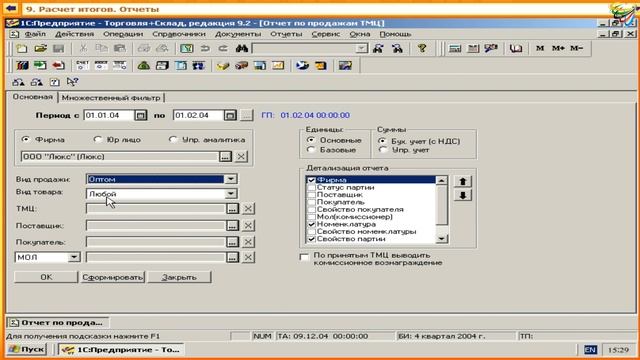
Task: Select Базовые units radio button
Action: tap(311, 150)
